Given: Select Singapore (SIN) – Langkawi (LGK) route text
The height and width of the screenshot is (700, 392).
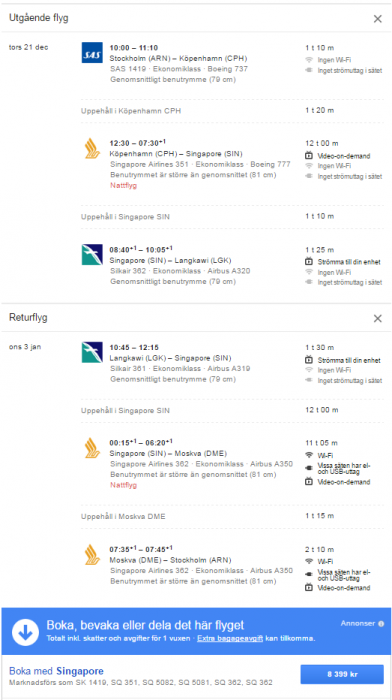Looking at the screenshot, I should pyautogui.click(x=171, y=260).
